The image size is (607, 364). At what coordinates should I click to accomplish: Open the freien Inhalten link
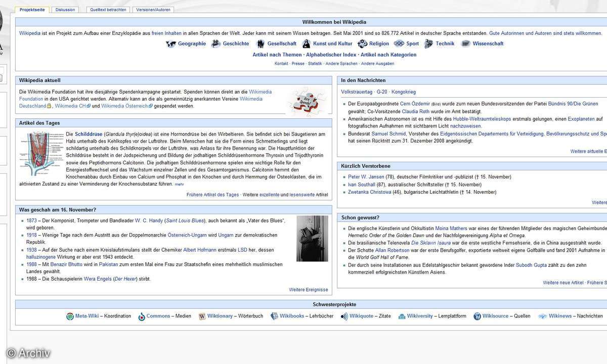166,33
